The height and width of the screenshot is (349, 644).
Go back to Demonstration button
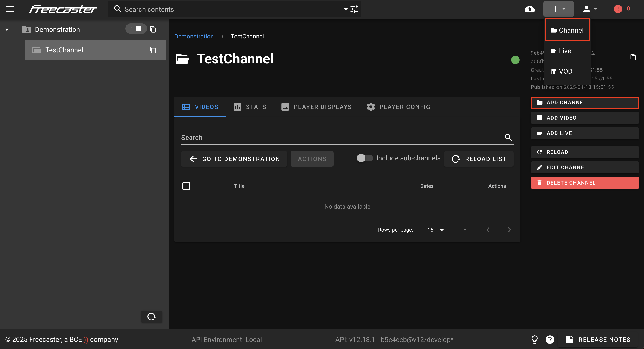point(234,159)
